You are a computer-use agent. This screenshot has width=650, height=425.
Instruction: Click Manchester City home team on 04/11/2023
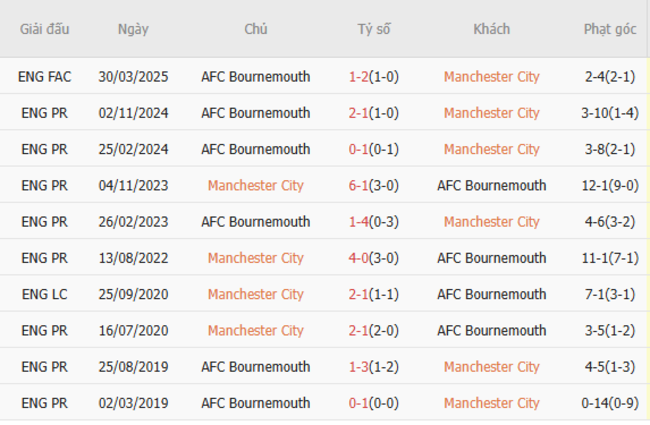[x=256, y=185]
